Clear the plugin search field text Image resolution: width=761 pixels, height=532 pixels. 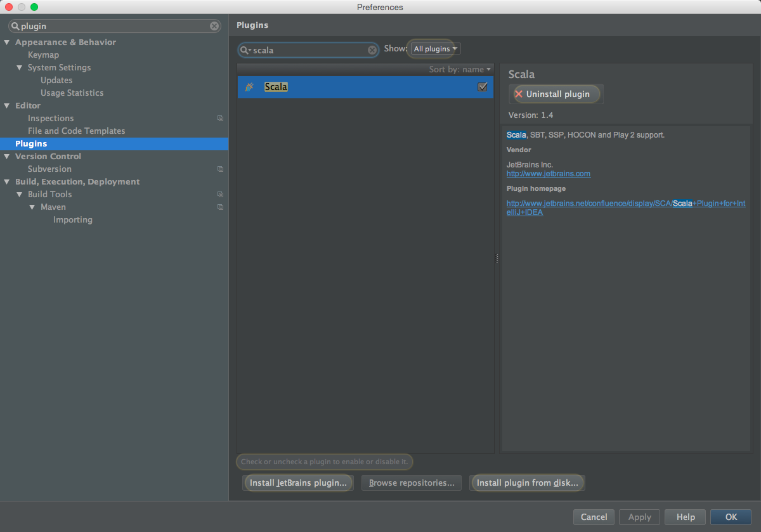372,50
